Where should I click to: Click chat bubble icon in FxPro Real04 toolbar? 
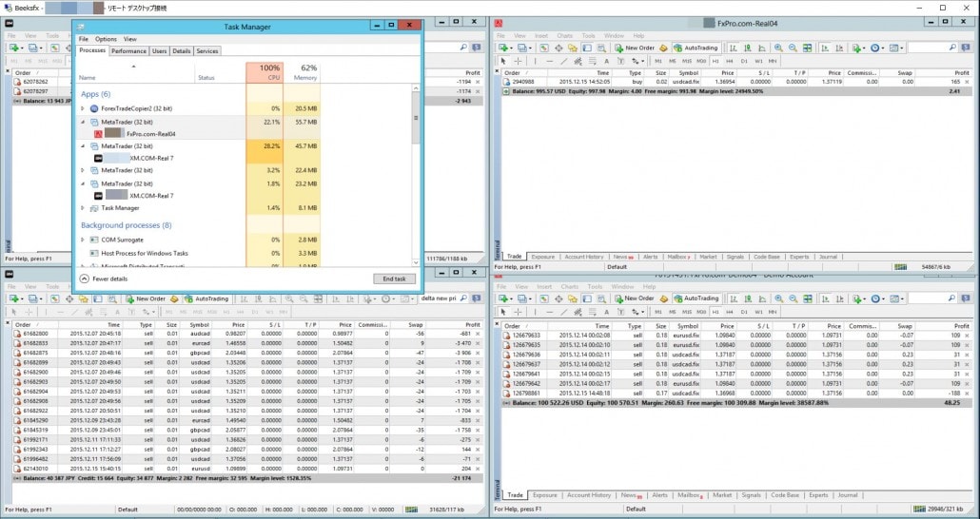pyautogui.click(x=967, y=48)
